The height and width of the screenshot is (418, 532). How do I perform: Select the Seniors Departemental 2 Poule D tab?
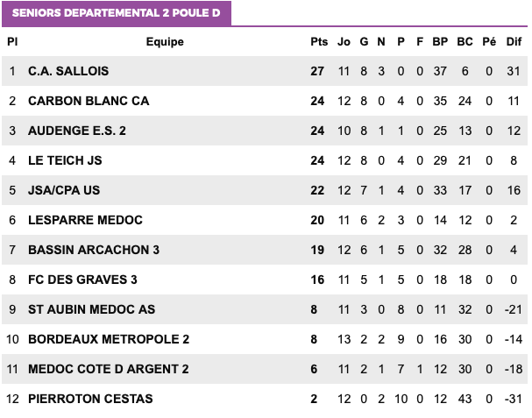pos(117,13)
